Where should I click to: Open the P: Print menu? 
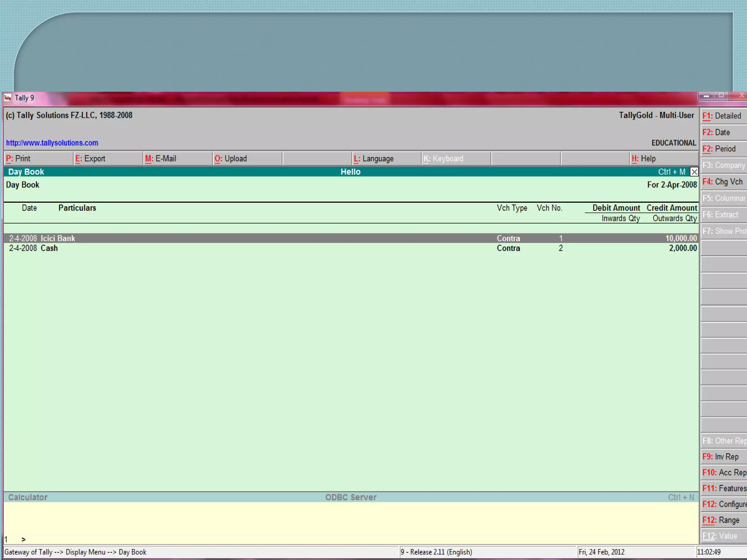(38, 159)
